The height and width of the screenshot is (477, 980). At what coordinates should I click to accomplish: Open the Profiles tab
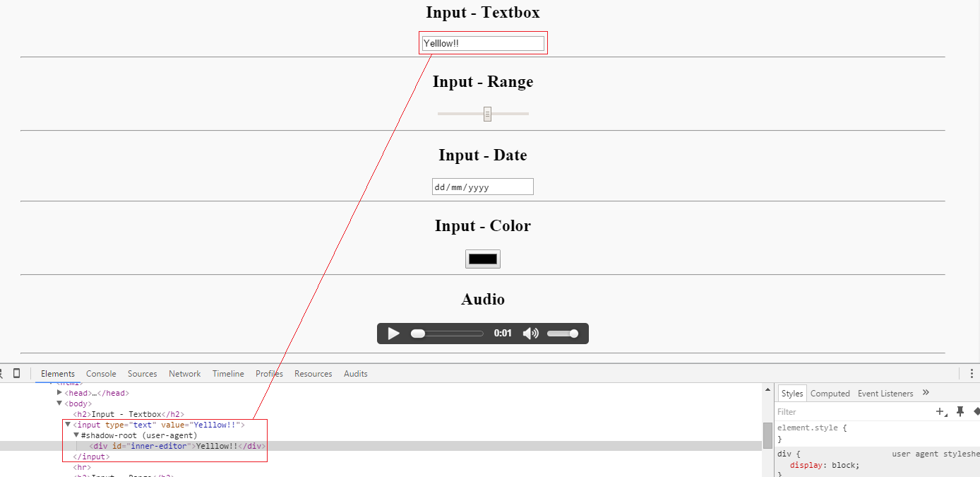[x=269, y=374]
